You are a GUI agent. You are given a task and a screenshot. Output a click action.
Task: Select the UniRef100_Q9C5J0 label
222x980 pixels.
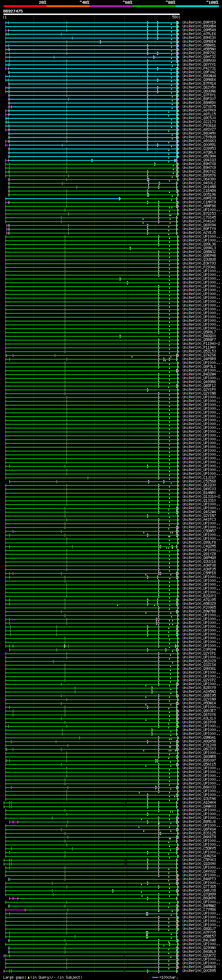[x=199, y=118]
